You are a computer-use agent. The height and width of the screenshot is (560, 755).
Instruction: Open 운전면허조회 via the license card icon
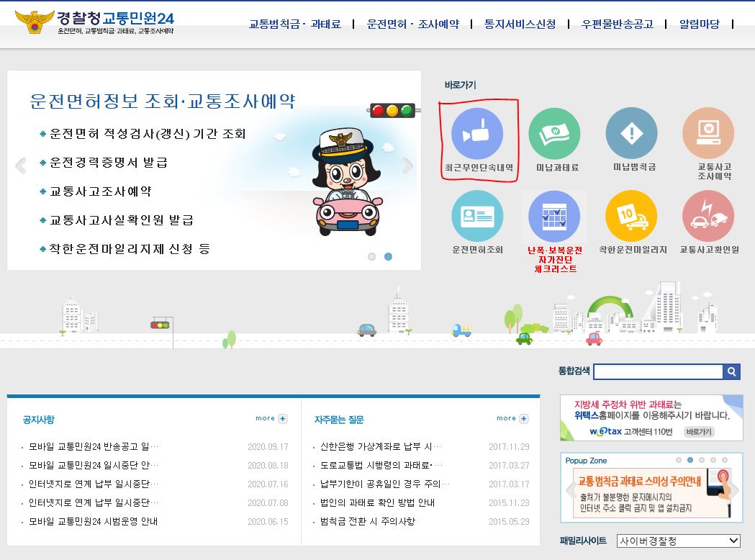pyautogui.click(x=476, y=216)
